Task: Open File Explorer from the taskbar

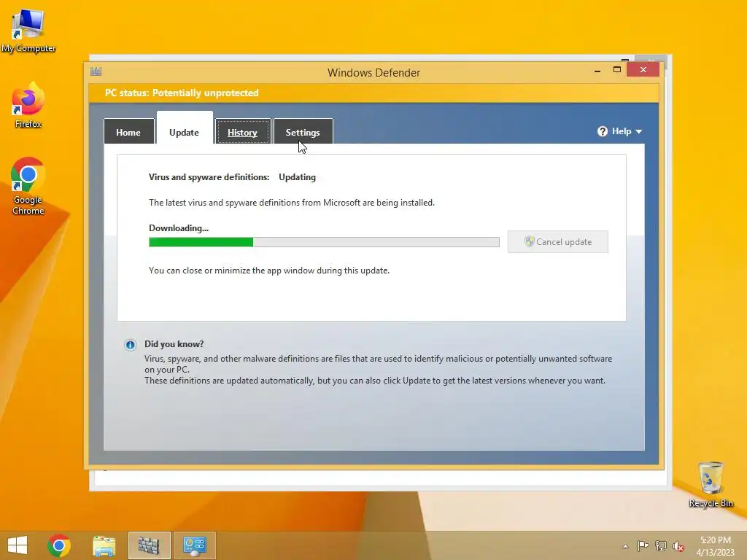Action: click(104, 545)
